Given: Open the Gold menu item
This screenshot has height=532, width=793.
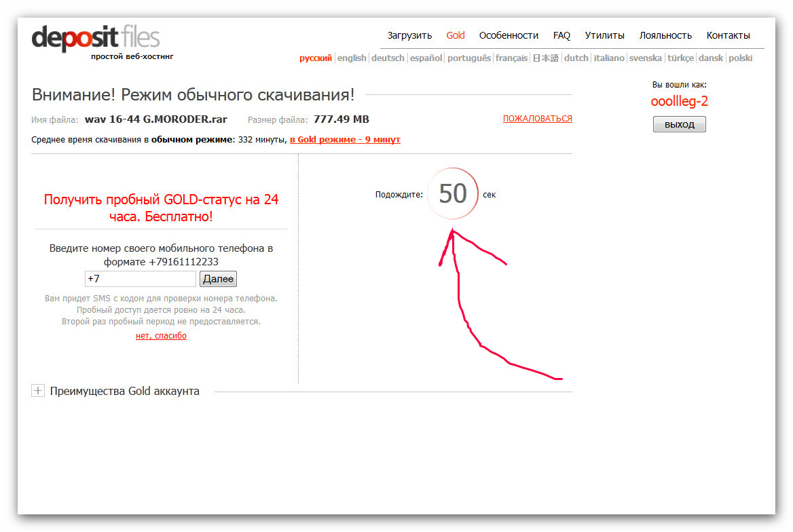Looking at the screenshot, I should (x=455, y=35).
